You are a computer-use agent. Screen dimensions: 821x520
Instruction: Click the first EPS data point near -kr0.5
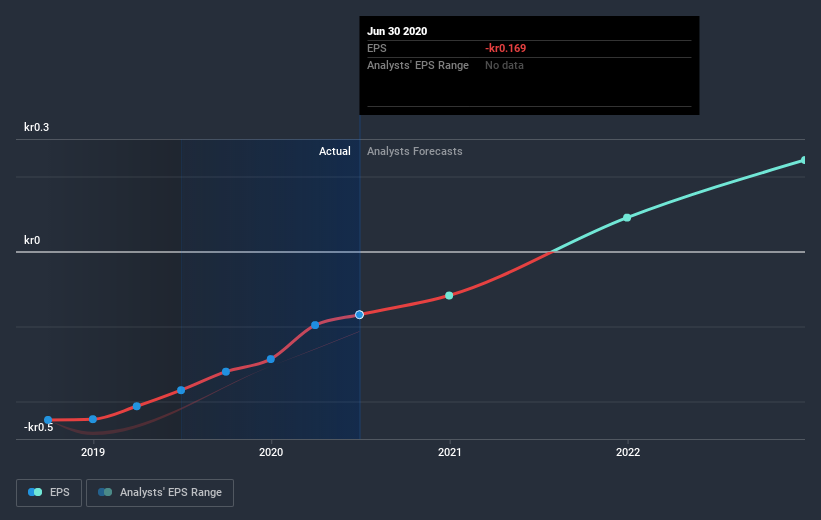[48, 420]
